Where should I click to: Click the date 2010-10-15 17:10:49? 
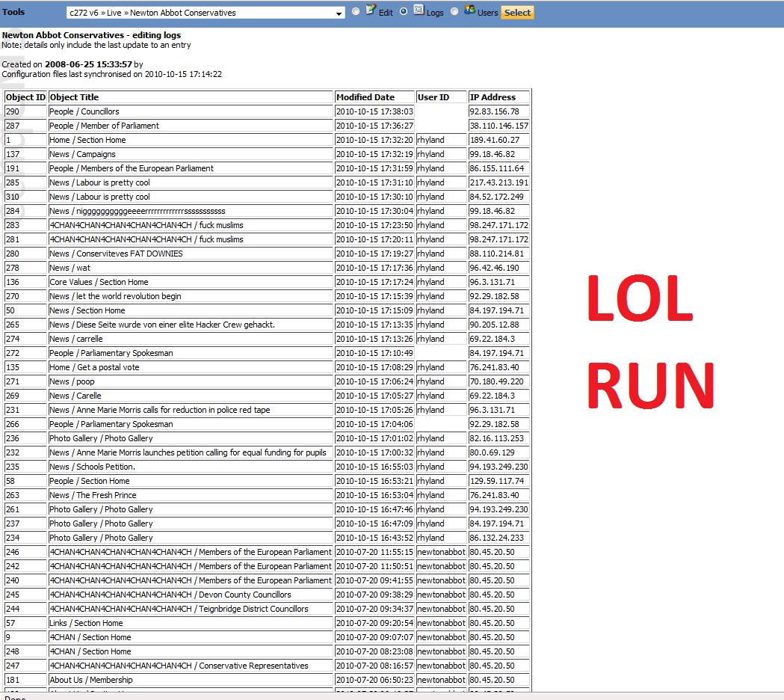(374, 353)
